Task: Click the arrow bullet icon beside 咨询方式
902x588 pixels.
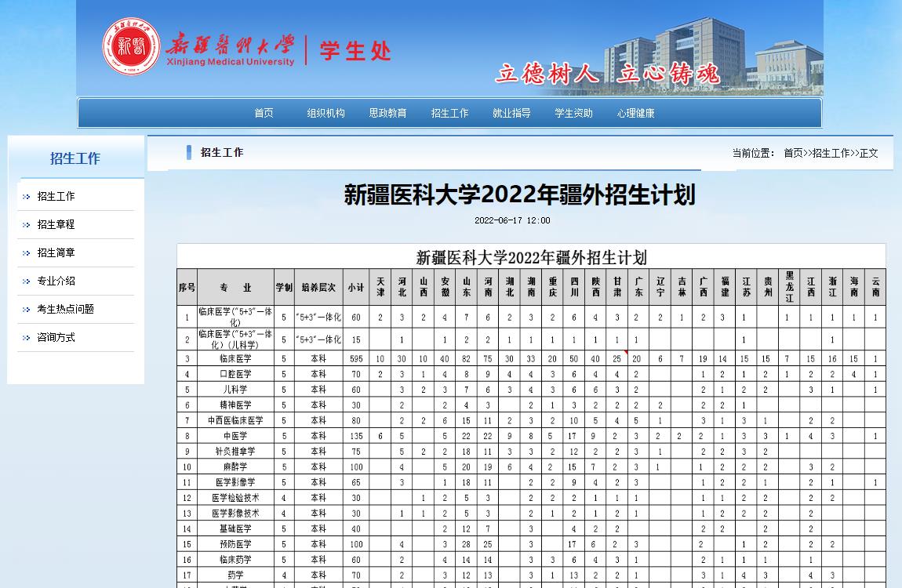Action: coord(26,337)
